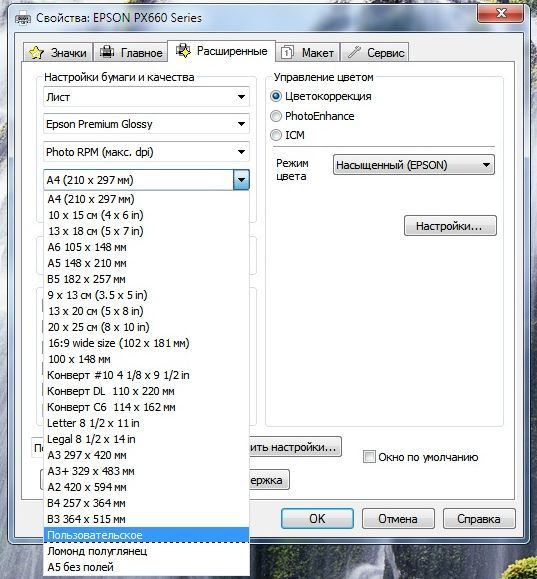The width and height of the screenshot is (537, 579).
Task: Select the 100 x 148 мм size
Action: tap(146, 359)
